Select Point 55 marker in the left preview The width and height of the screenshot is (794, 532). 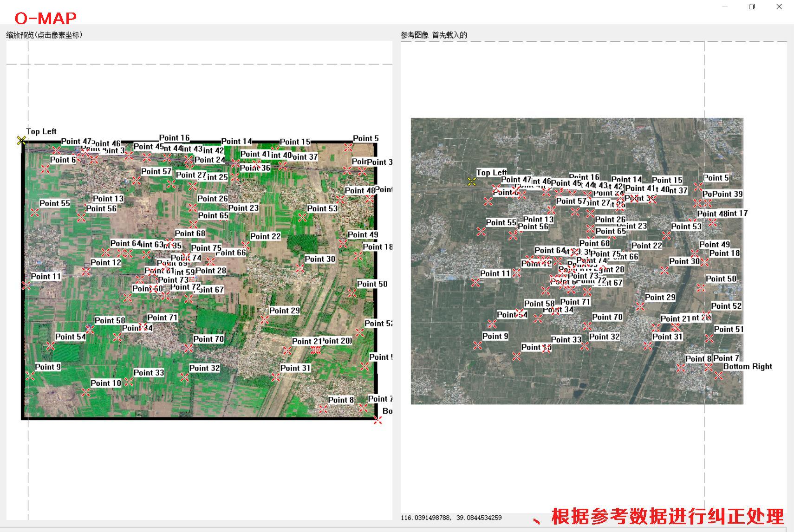pos(35,213)
